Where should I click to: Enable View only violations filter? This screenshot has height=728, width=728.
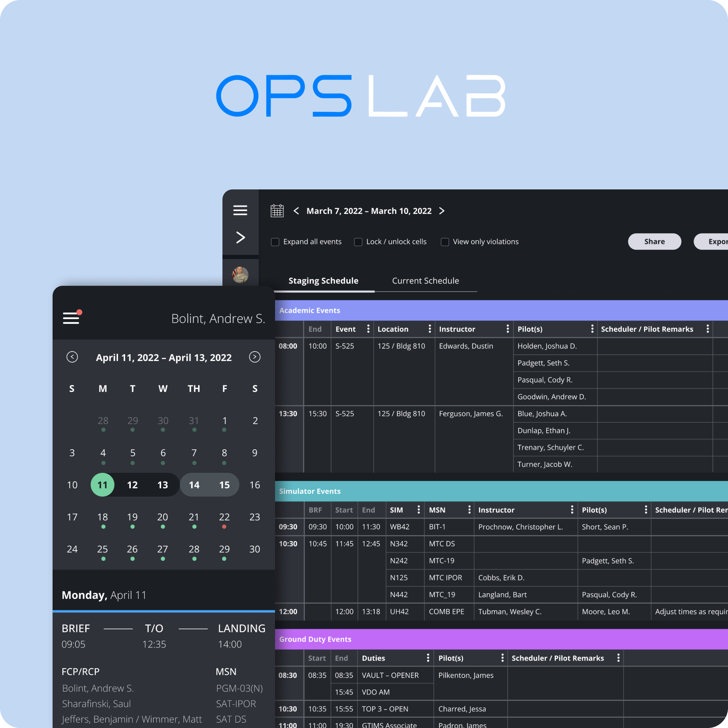click(445, 242)
